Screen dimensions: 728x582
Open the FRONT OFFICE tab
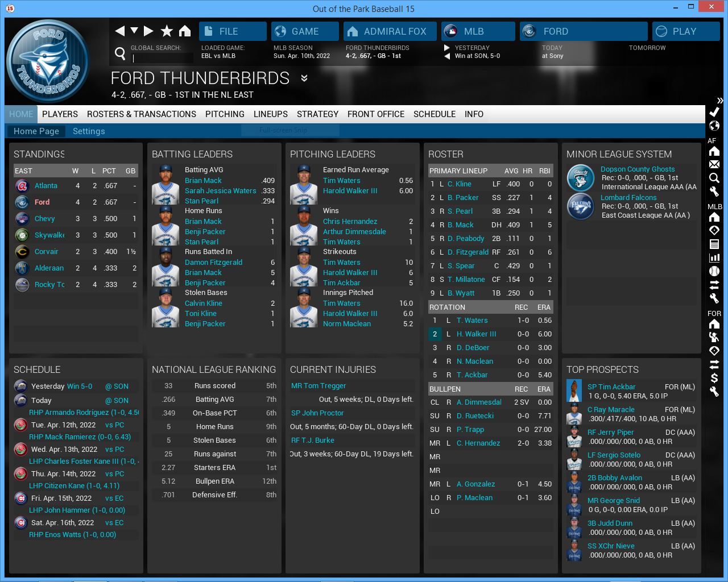point(376,114)
